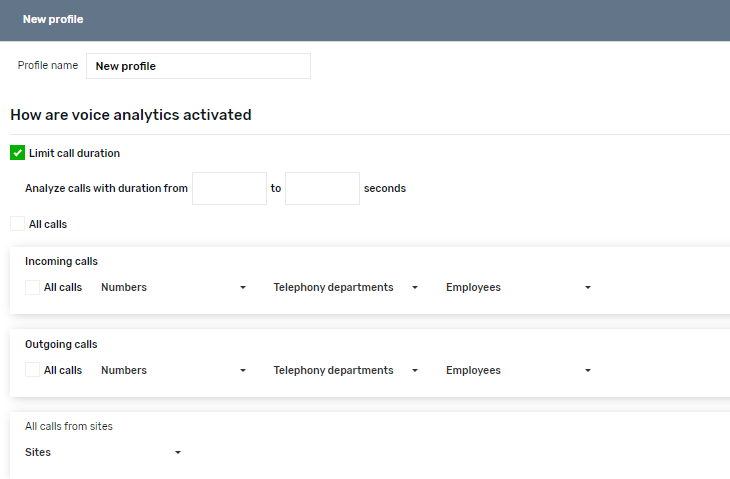Click the 'How are voice analytics activated' heading
This screenshot has width=730, height=479.
(130, 115)
